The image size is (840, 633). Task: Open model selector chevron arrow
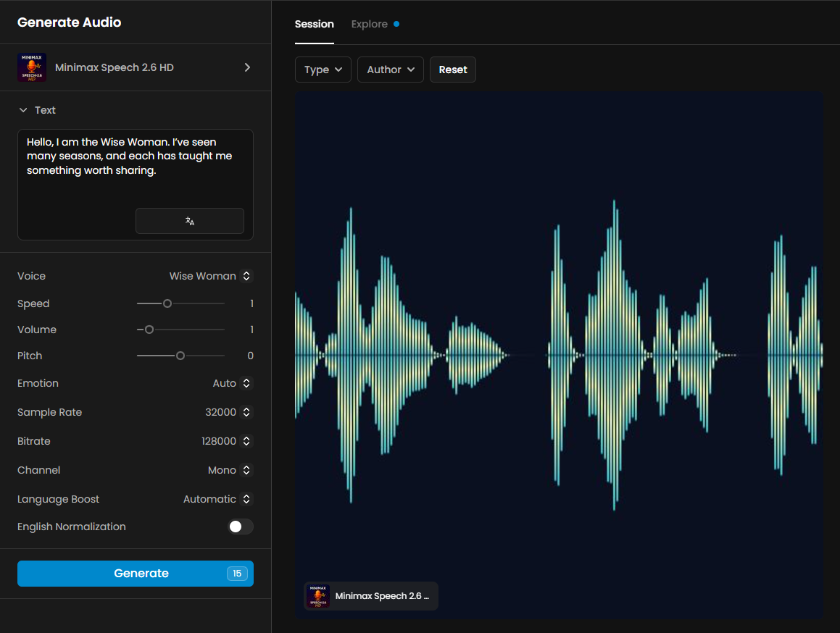click(247, 67)
